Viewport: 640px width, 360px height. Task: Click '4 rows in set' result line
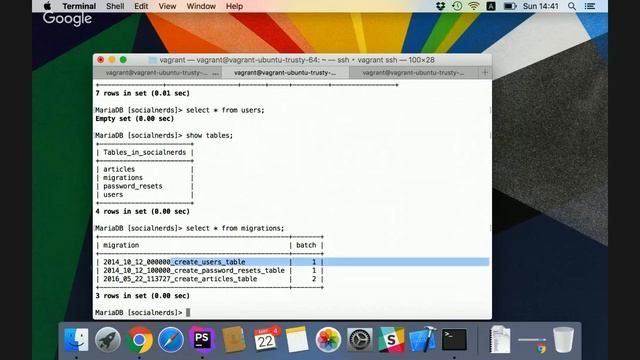point(142,211)
